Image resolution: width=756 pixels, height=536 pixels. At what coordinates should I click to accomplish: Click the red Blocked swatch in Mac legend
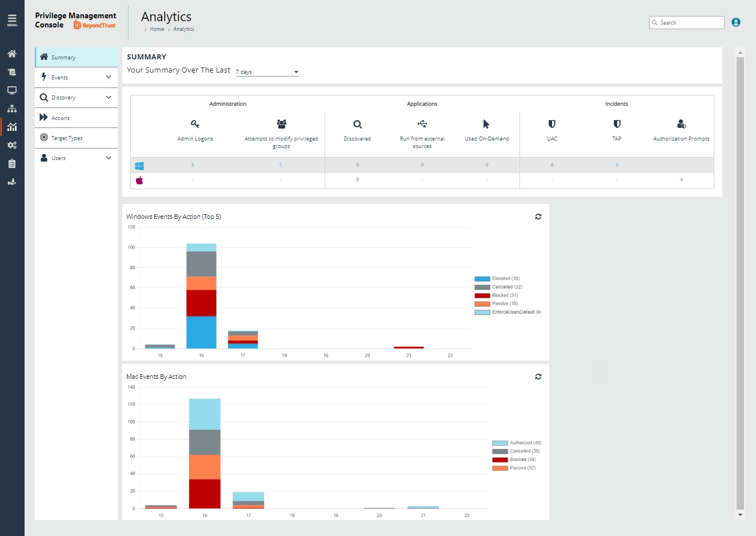click(500, 459)
